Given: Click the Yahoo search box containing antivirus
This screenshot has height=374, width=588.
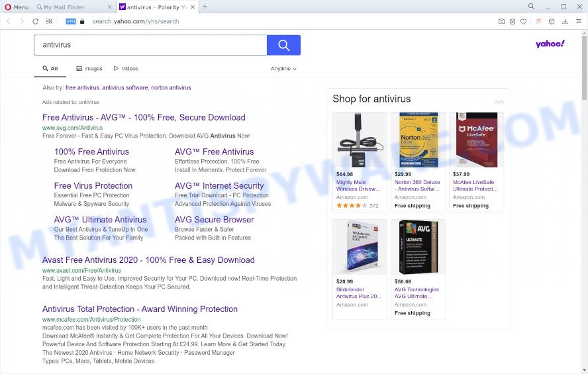Looking at the screenshot, I should coord(150,45).
